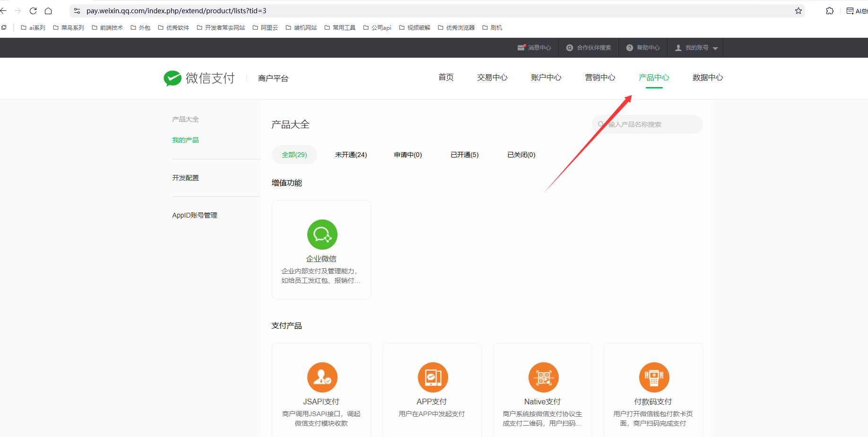Click the browser back arrow

point(3,10)
